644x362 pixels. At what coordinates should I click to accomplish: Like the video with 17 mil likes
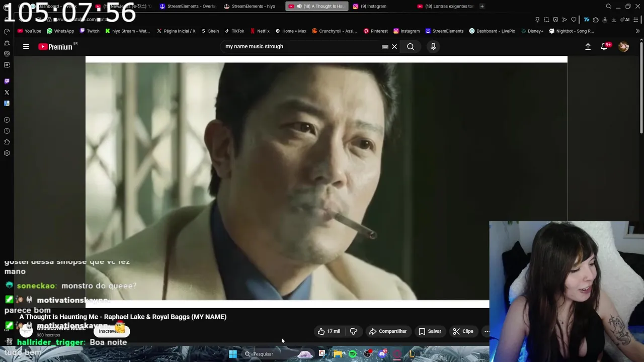329,331
